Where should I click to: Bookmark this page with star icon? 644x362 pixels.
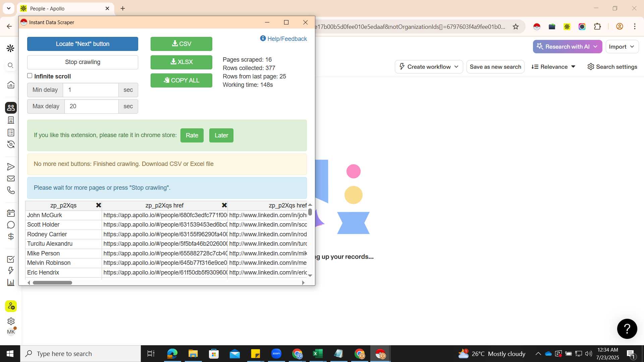tap(516, 27)
